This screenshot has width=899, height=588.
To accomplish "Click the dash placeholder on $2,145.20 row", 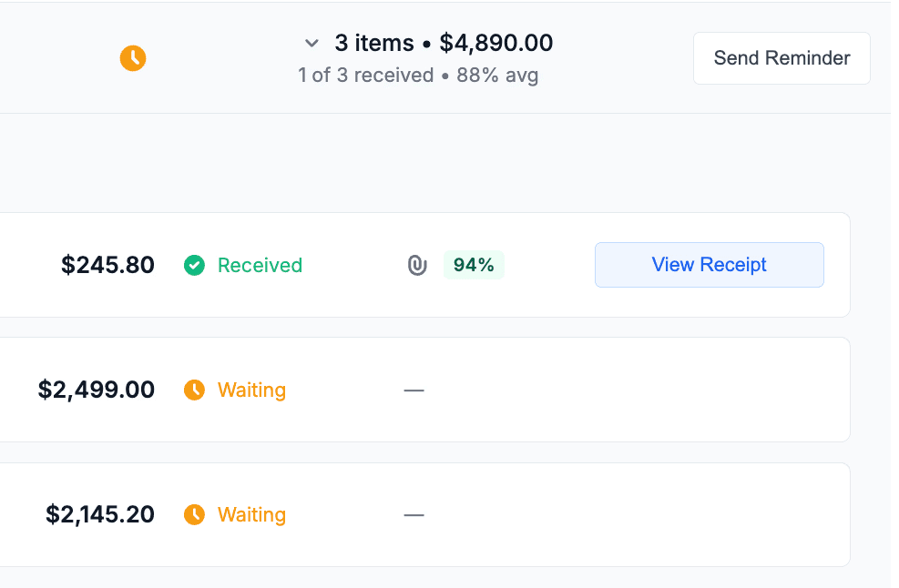I will point(414,515).
